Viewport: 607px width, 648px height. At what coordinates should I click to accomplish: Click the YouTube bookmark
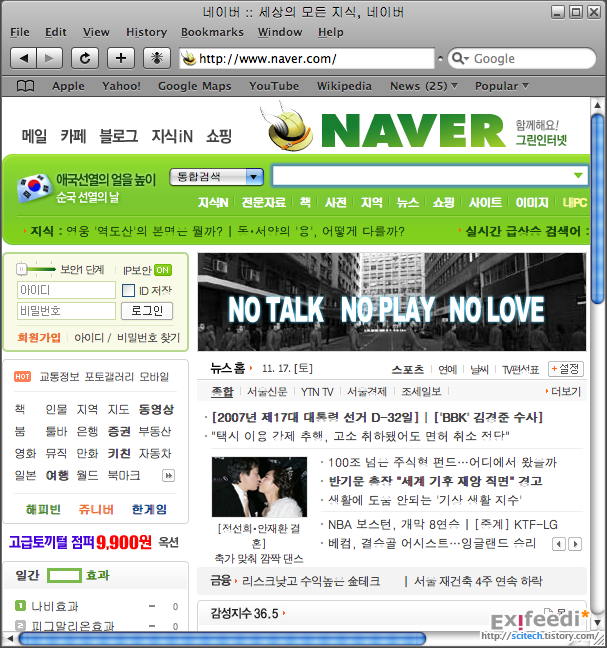click(274, 86)
